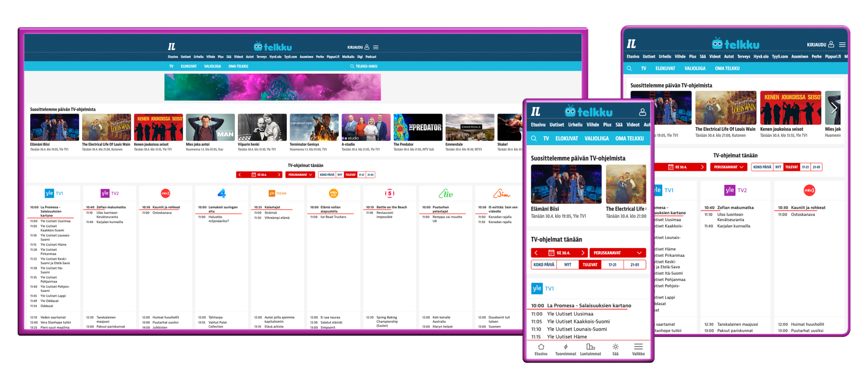Go to next day arrow in mobile date picker
The height and width of the screenshot is (380, 868).
pyautogui.click(x=583, y=253)
